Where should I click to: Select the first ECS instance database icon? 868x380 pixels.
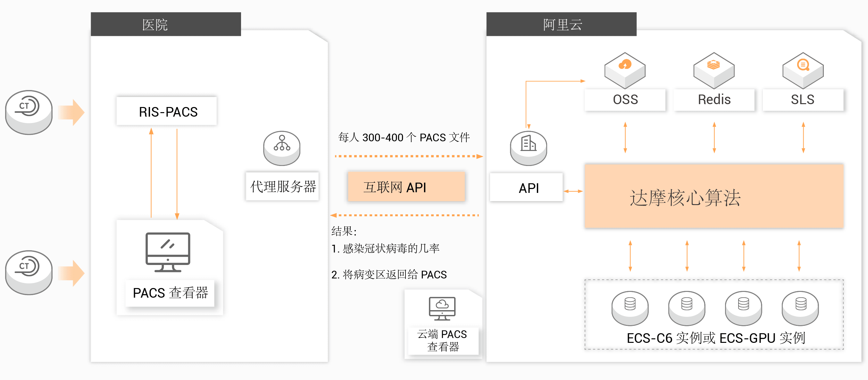point(630,308)
